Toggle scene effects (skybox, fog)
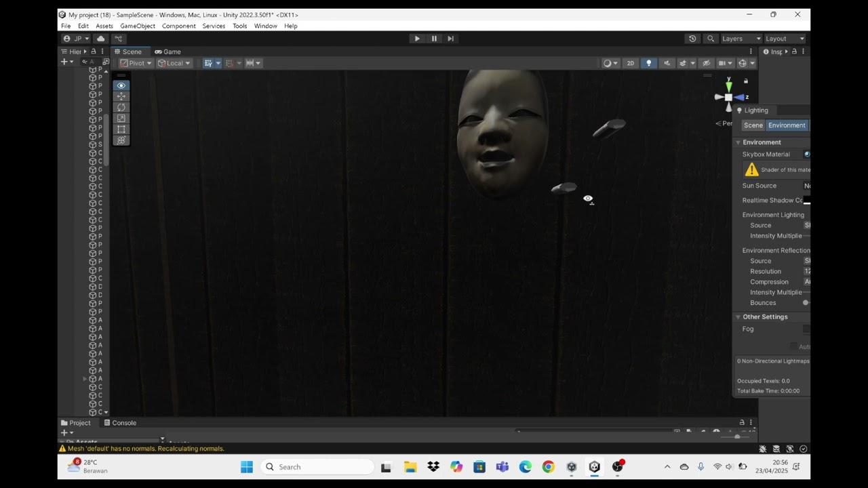 683,63
